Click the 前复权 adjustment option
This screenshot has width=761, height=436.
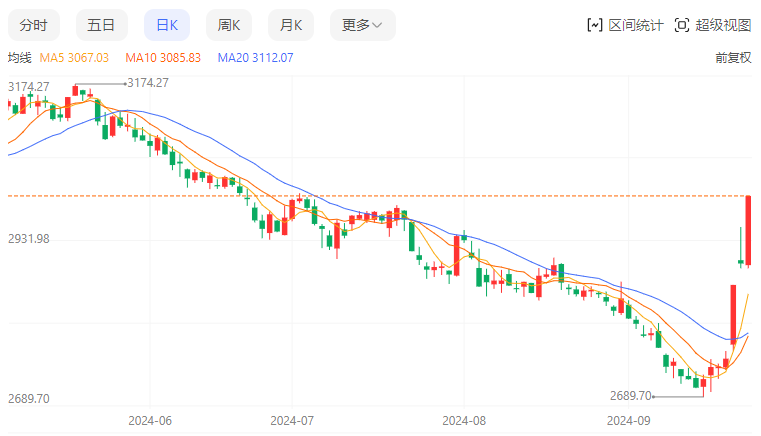point(733,58)
